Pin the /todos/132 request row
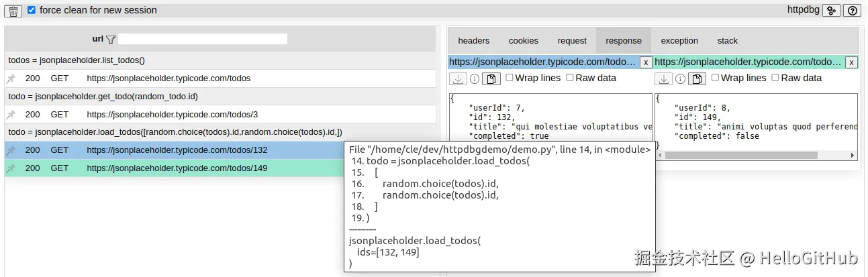The height and width of the screenshot is (277, 868). pos(11,150)
